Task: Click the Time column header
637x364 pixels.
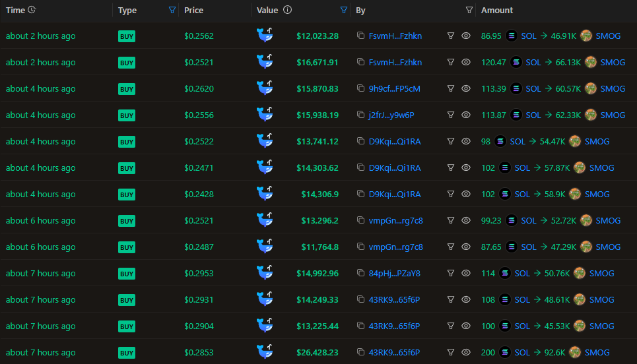Action: pyautogui.click(x=15, y=10)
